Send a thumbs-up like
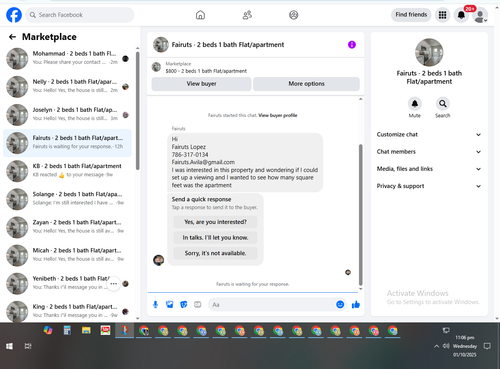This screenshot has height=369, width=500. (356, 304)
